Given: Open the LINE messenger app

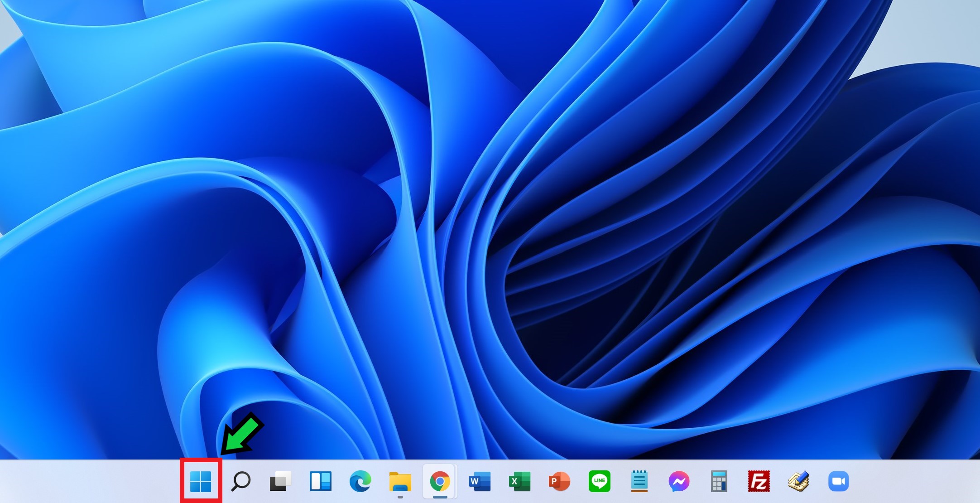Looking at the screenshot, I should pos(600,481).
